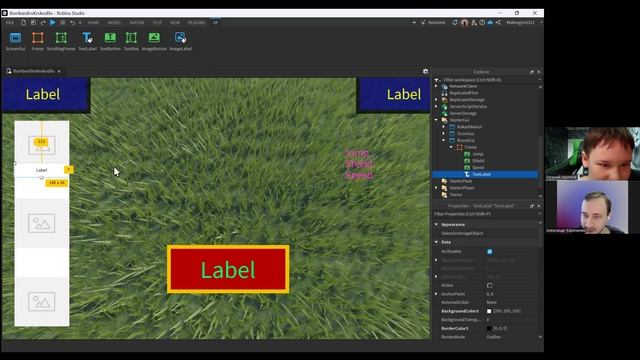The image size is (640, 360).
Task: Switch to the MODEL ribbon tab
Action: 114,22
